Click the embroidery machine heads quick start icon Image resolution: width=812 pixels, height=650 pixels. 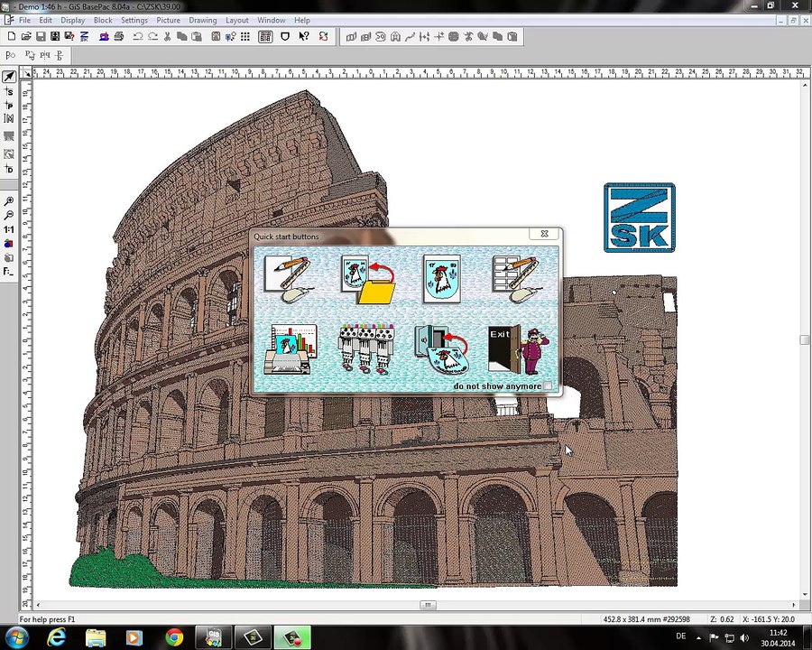pos(366,348)
